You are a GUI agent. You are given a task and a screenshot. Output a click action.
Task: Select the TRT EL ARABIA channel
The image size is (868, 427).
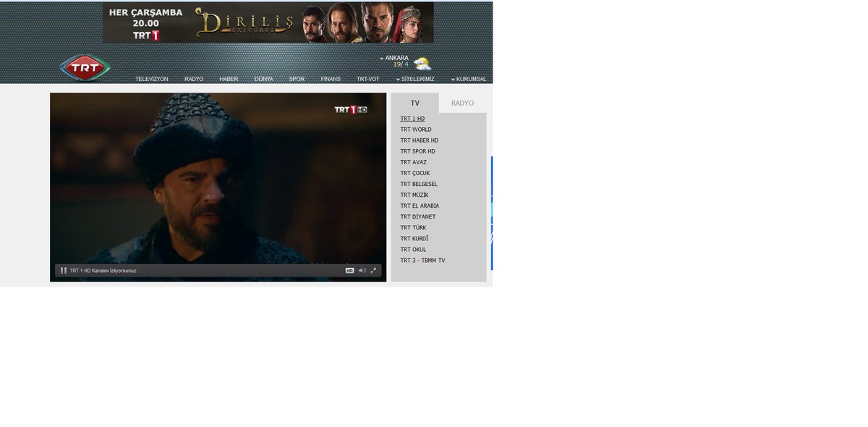[420, 206]
